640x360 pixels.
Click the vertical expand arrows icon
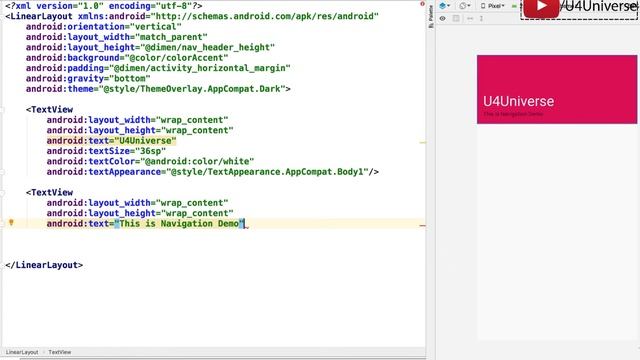click(x=481, y=18)
